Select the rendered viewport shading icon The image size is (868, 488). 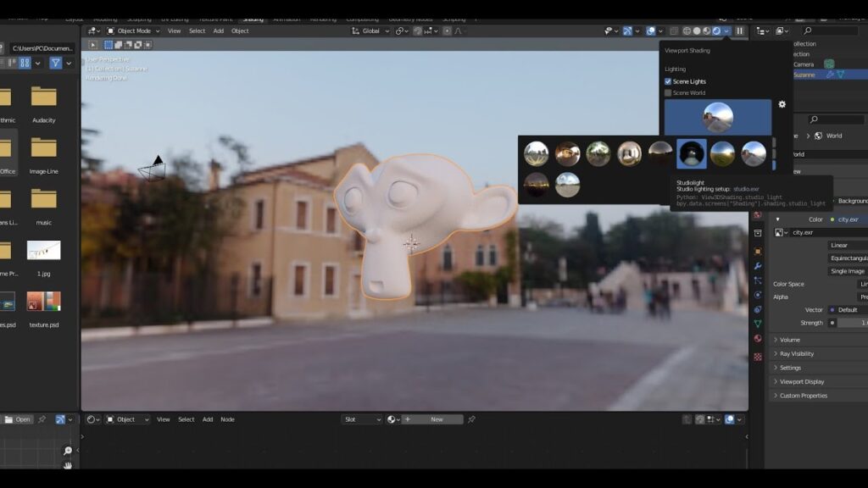point(716,31)
